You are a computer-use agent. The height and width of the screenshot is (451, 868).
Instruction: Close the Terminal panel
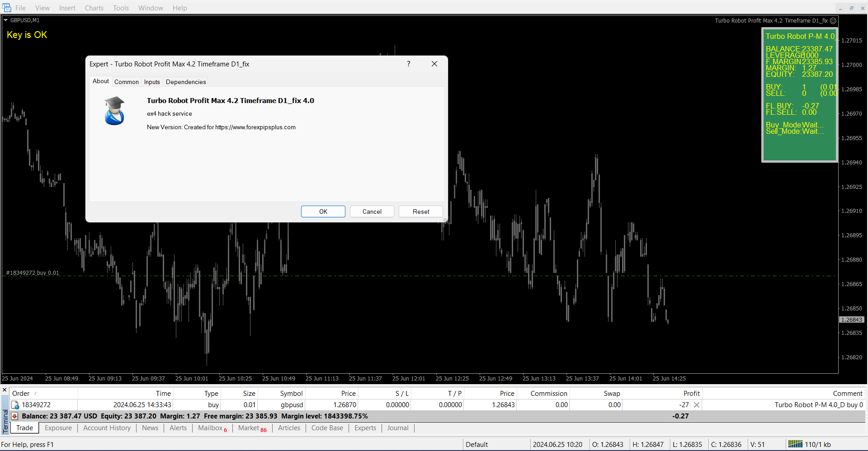pos(5,390)
